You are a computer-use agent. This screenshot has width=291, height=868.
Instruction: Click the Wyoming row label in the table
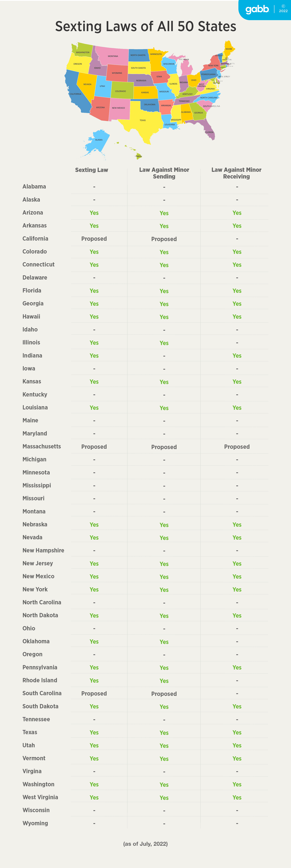[35, 823]
